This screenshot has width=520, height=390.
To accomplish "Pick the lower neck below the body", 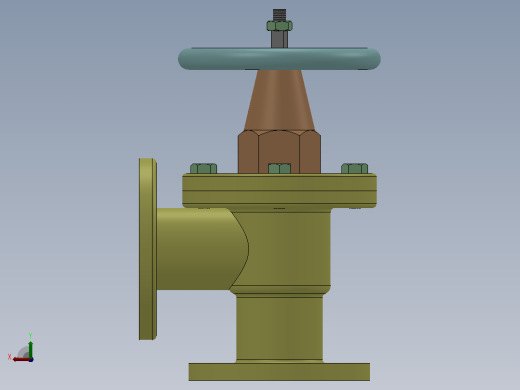I will (279, 328).
